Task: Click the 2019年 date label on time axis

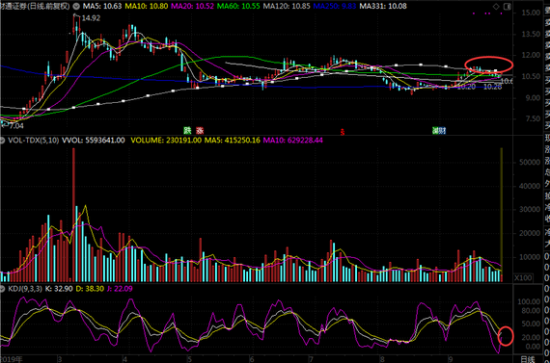Action: coord(11,359)
